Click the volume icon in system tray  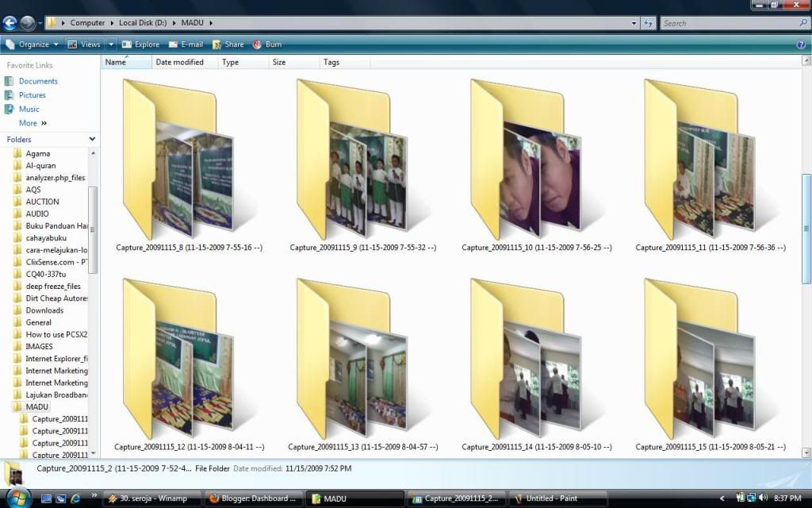pyautogui.click(x=764, y=498)
